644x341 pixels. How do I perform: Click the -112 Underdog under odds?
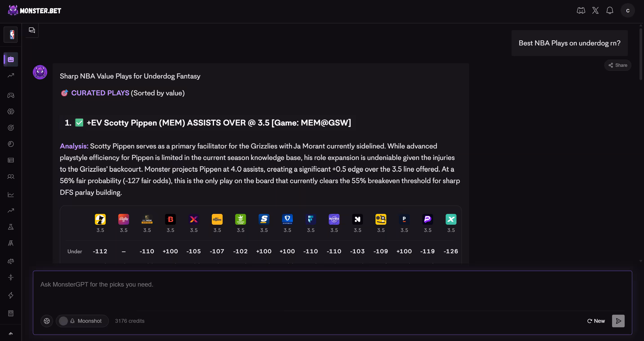(x=100, y=251)
